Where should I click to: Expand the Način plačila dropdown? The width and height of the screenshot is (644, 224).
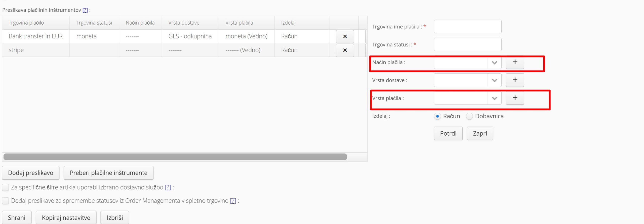point(494,63)
